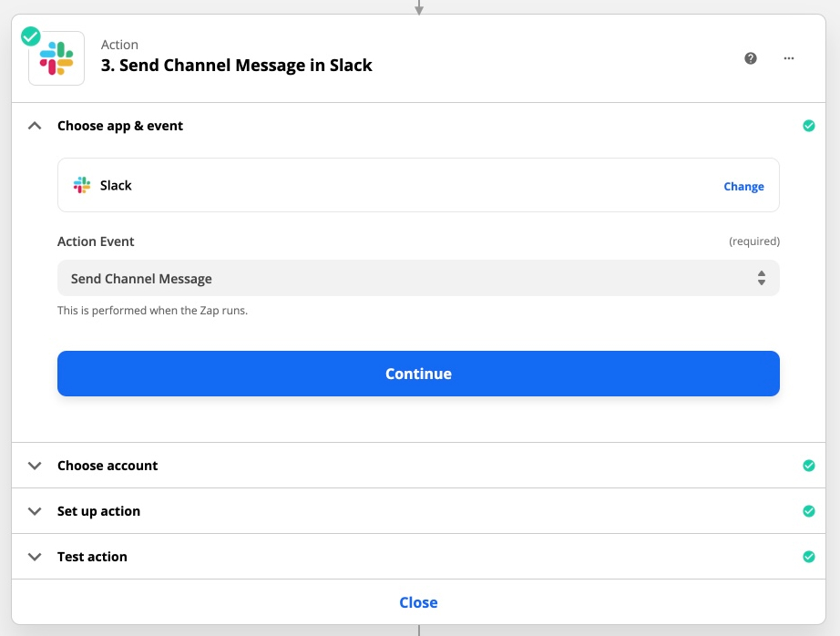Open the Action Event dropdown

click(x=418, y=279)
